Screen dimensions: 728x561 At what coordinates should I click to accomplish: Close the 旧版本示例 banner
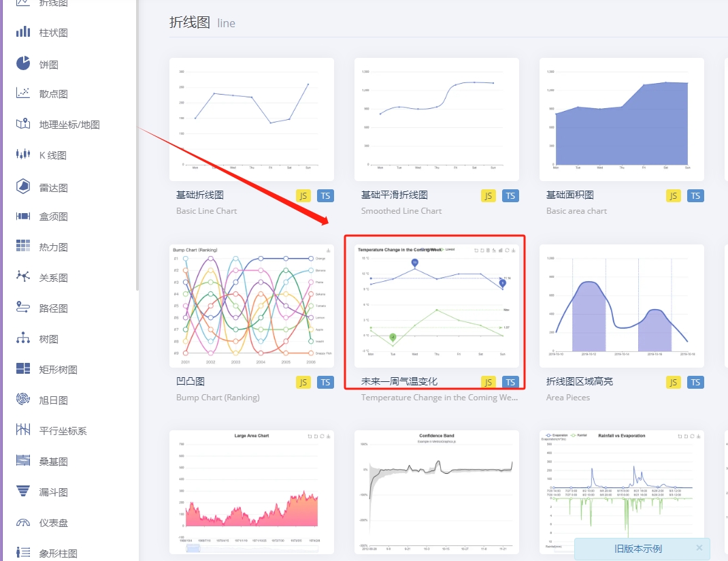[699, 548]
